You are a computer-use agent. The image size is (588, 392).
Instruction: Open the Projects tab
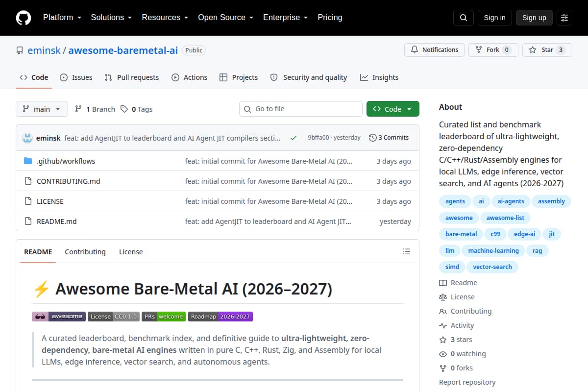tap(239, 77)
